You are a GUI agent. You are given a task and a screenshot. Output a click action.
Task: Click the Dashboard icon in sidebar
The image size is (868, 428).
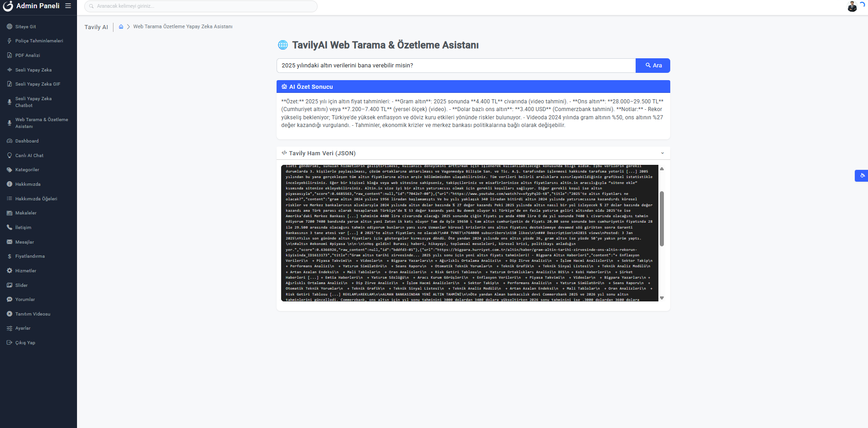point(10,141)
